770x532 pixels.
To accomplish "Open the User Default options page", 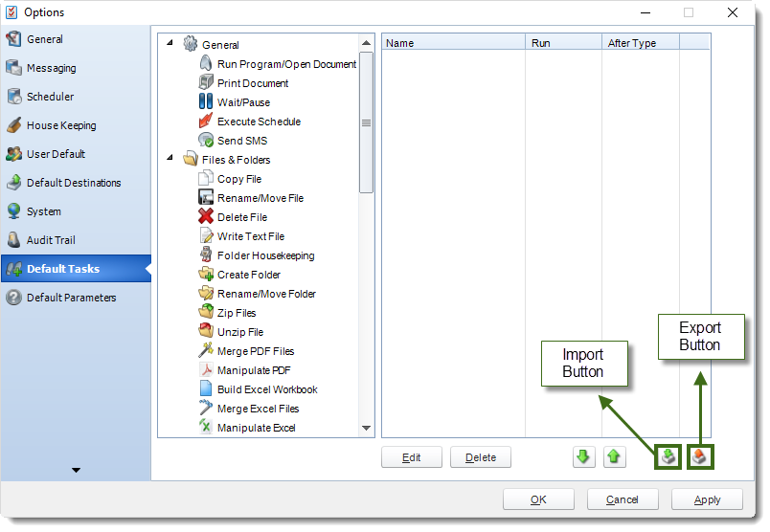I will pyautogui.click(x=76, y=154).
